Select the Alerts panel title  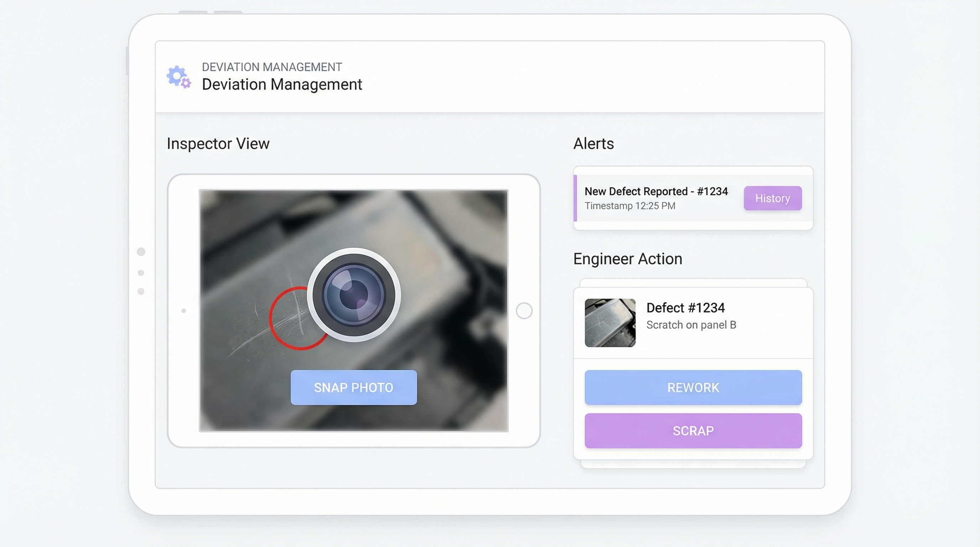pyautogui.click(x=593, y=144)
